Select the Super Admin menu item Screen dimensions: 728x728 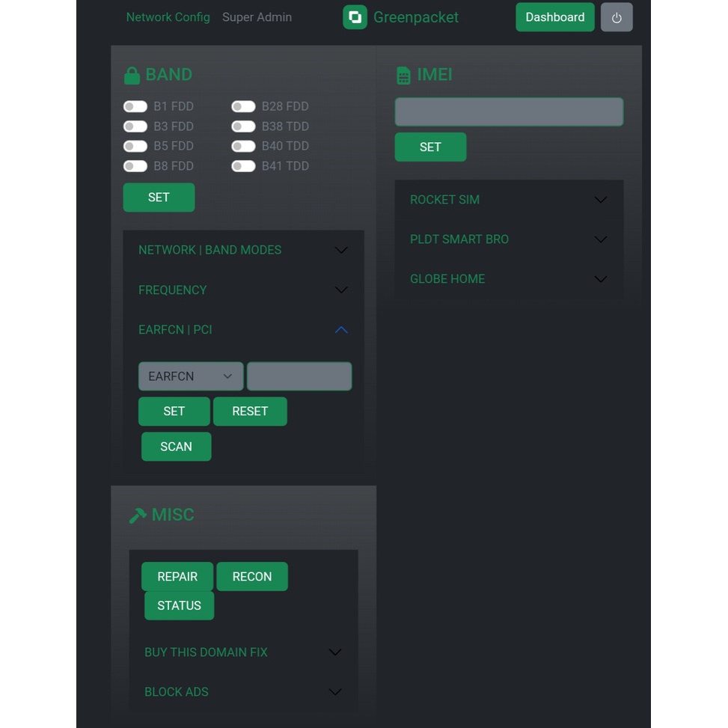(x=257, y=17)
